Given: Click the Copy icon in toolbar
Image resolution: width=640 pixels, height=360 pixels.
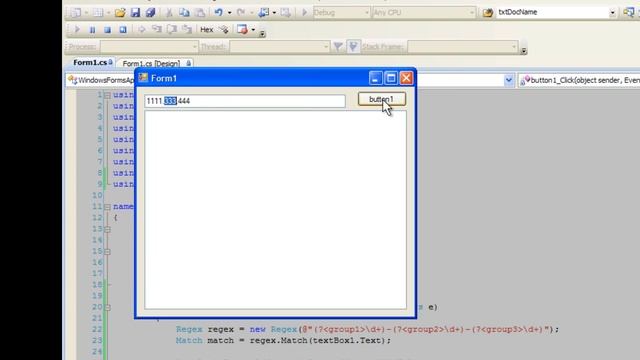Looking at the screenshot, I should click(184, 13).
